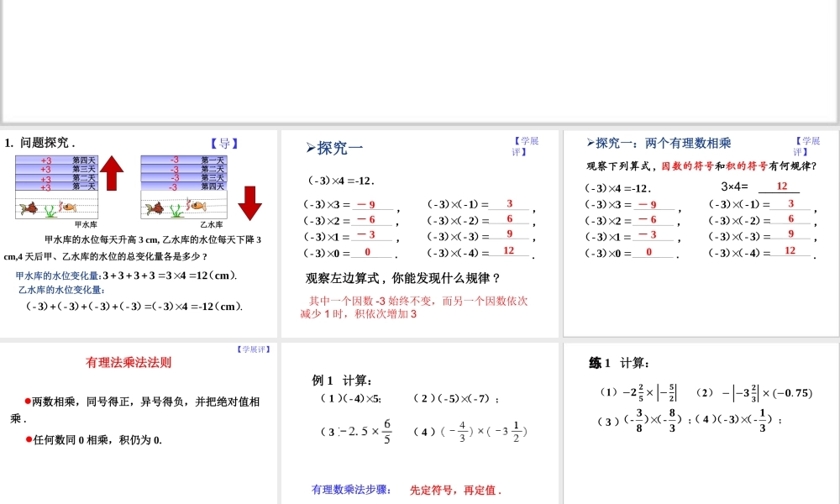Click the red 先定符号，再定值 text
Viewport: 840px width, 504px height.
click(x=455, y=490)
